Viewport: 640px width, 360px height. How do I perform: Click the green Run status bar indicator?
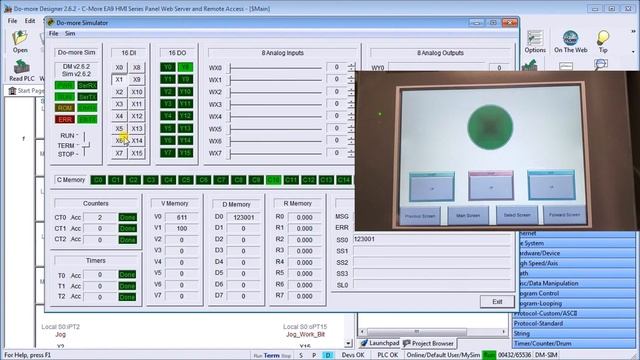tap(489, 355)
